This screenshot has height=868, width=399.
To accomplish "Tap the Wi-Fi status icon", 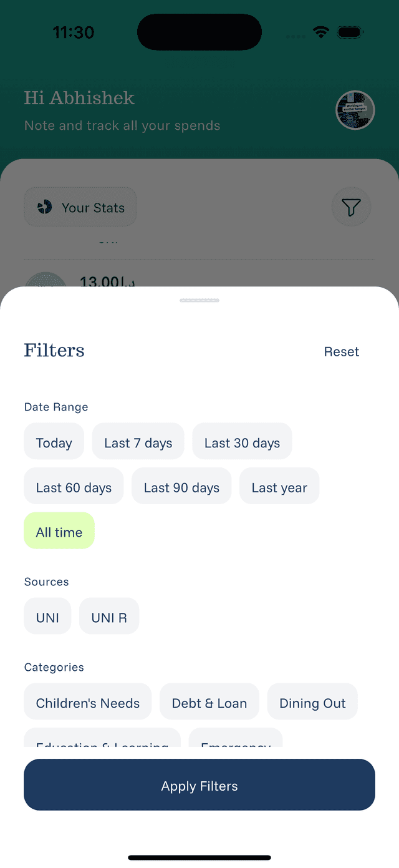I will [x=320, y=32].
